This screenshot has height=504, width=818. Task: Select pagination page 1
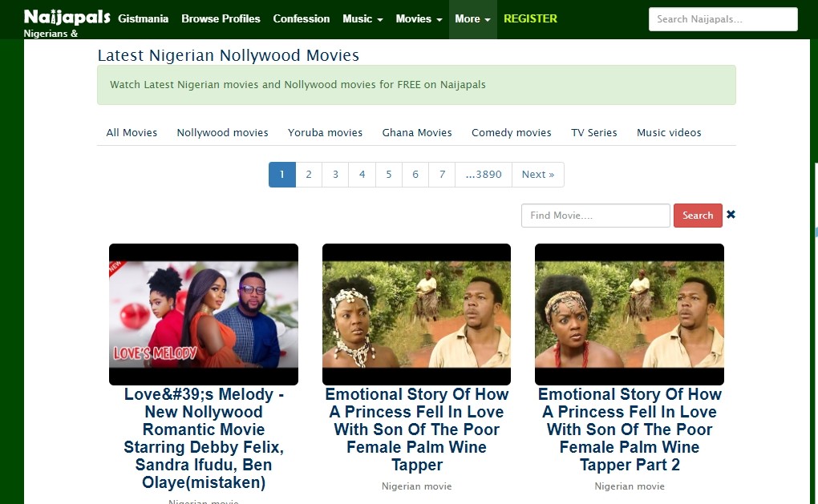click(282, 175)
